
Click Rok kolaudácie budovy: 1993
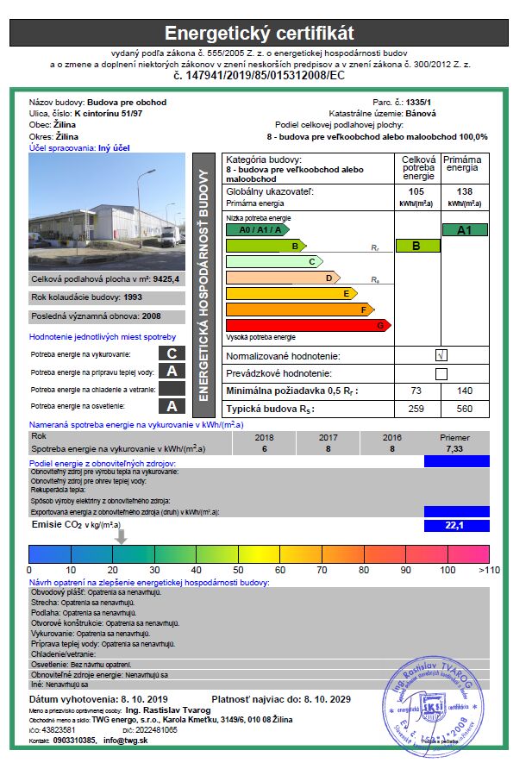click(x=107, y=297)
